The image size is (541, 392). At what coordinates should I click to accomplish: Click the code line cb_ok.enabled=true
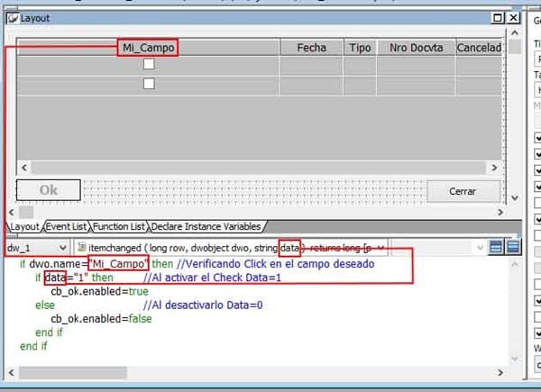(x=100, y=291)
